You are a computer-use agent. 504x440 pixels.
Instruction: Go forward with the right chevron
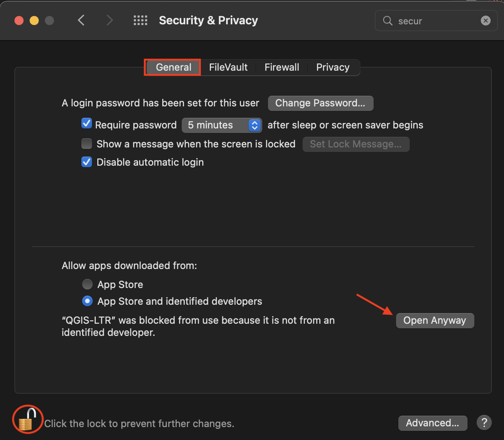109,20
